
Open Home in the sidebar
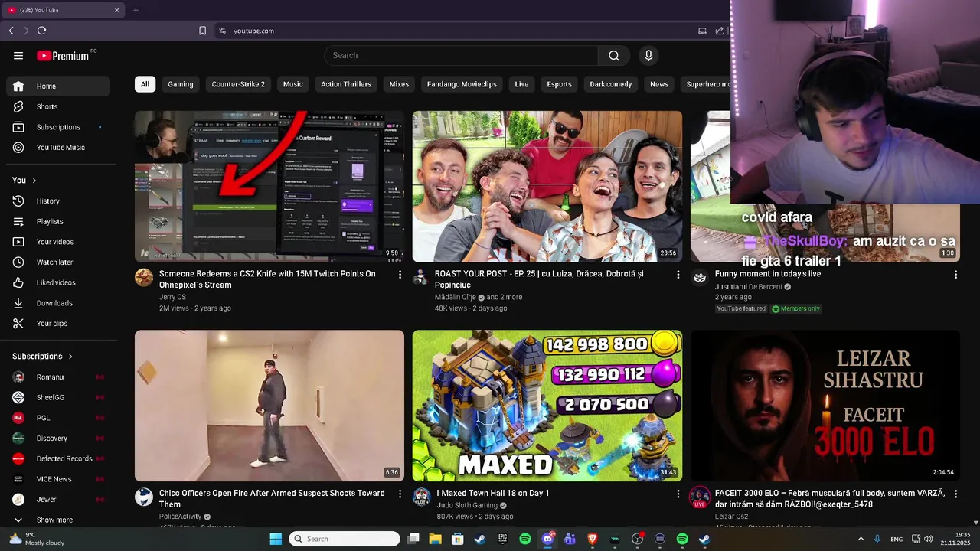coord(58,86)
